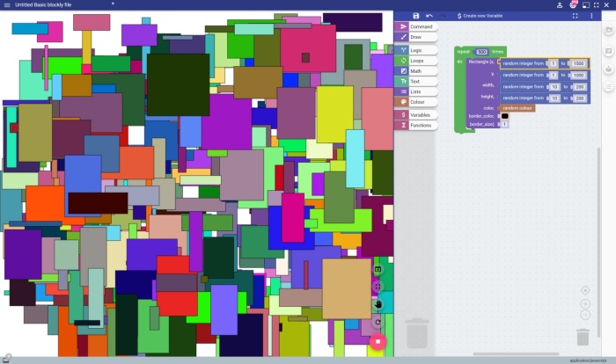Open the tutorial reader side panel icon
Viewport: 616px width, 364px height.
pyautogui.click(x=609, y=69)
